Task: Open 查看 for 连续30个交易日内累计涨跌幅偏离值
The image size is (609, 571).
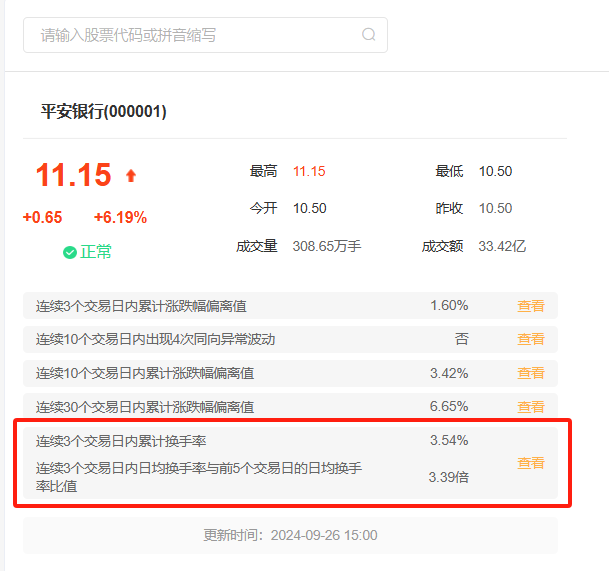Action: [531, 407]
